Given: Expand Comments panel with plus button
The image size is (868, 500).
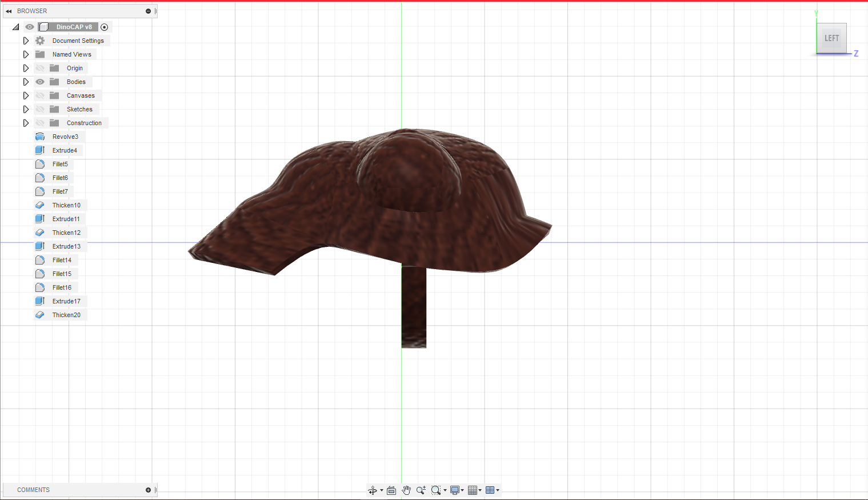Looking at the screenshot, I should click(x=148, y=490).
